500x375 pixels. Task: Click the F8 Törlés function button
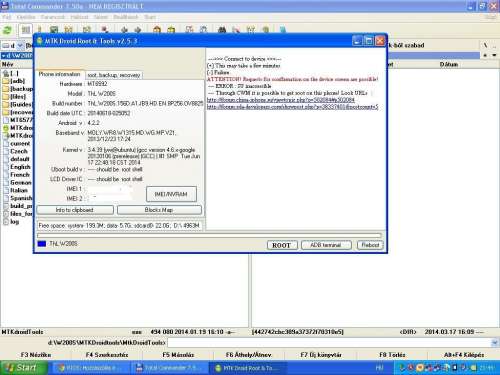click(392, 355)
